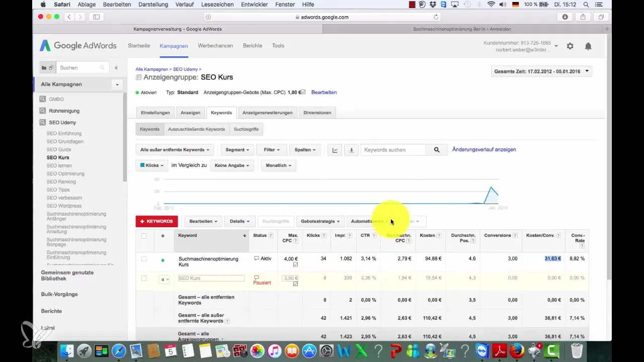644x362 pixels.
Task: Change the Monatlich interval dropdown
Action: pos(278,165)
